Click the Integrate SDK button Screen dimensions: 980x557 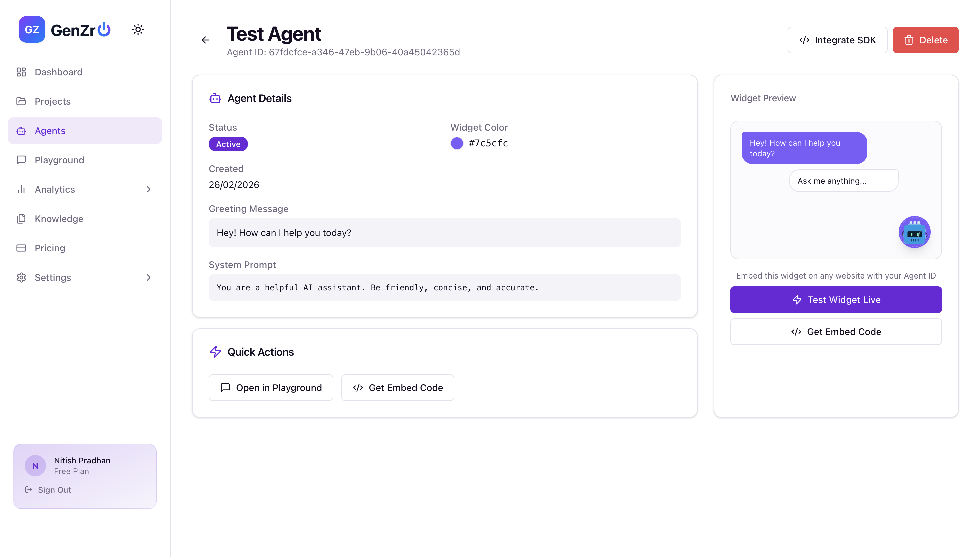pos(837,40)
